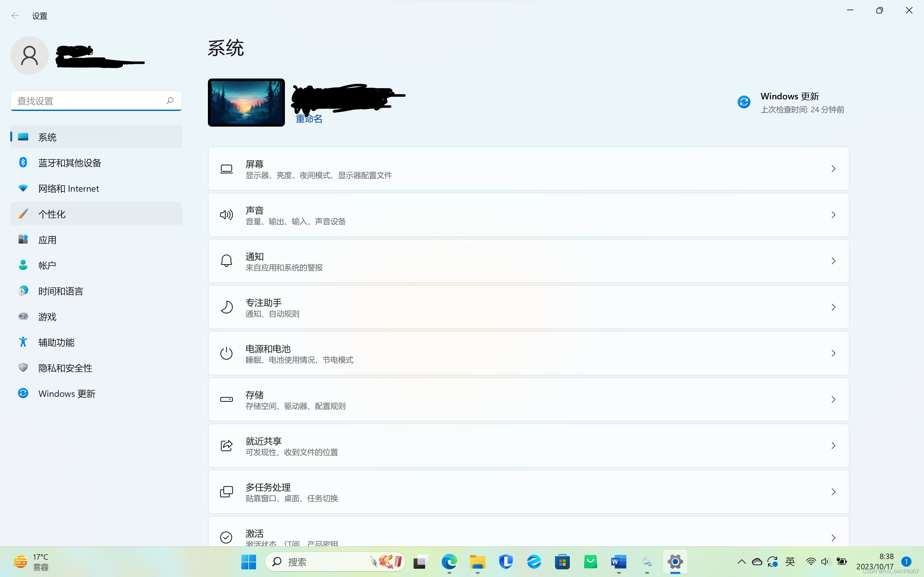Expand the 屏幕 display settings chevron
Image resolution: width=924 pixels, height=577 pixels.
(x=833, y=169)
